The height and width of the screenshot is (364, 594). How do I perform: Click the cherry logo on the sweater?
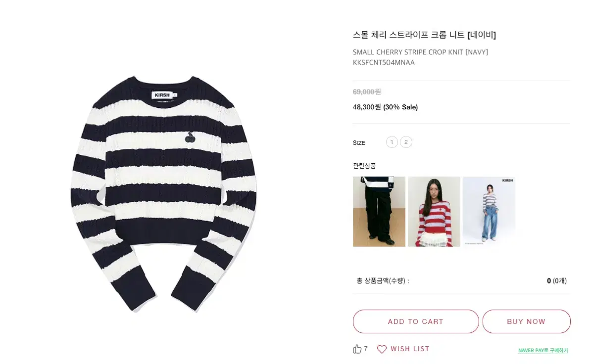coord(190,137)
